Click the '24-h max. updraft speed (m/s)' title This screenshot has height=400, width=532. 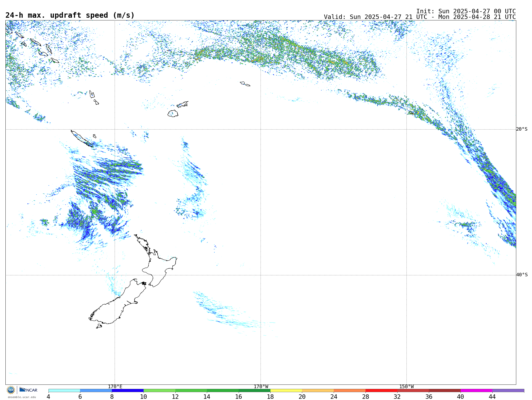pyautogui.click(x=70, y=15)
